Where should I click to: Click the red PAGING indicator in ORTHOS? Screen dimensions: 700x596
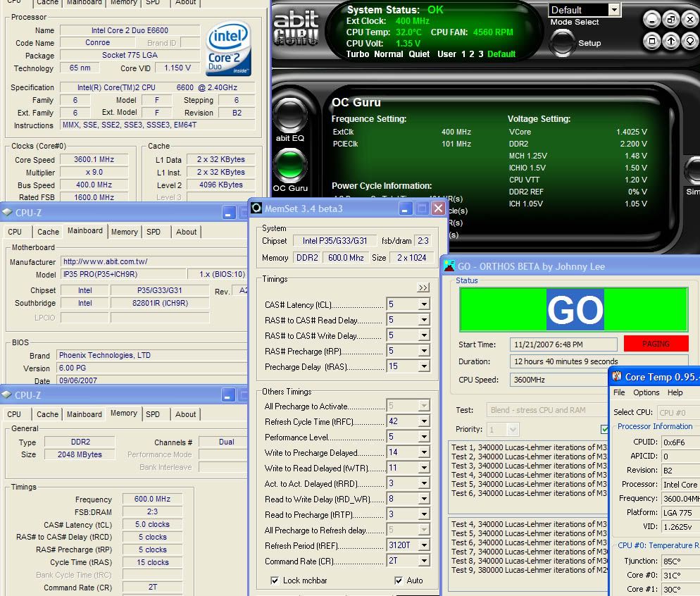[x=656, y=344]
